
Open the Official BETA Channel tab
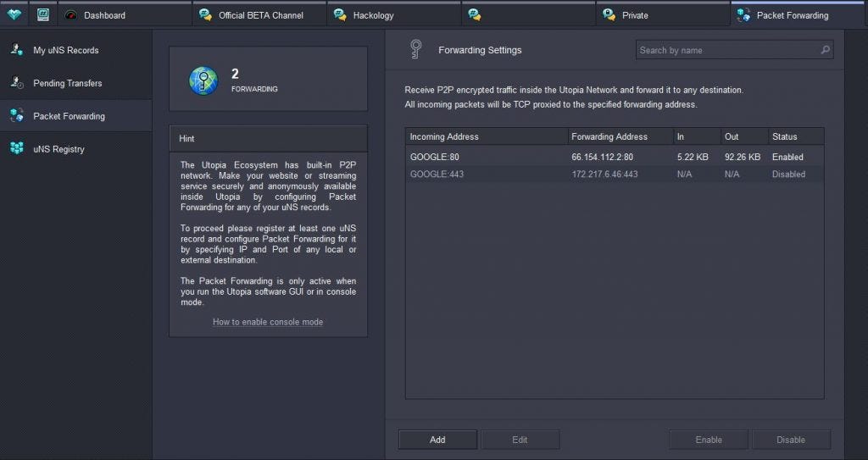pyautogui.click(x=259, y=15)
